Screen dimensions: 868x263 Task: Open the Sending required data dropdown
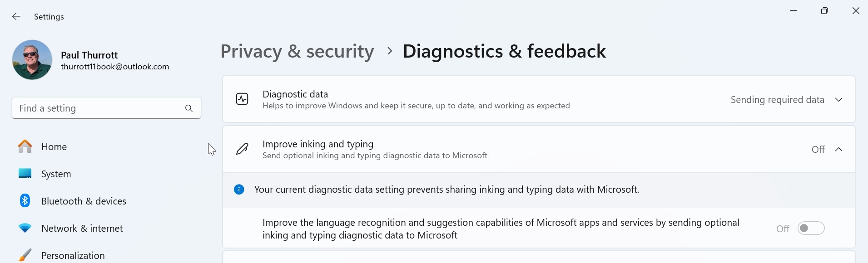[x=777, y=100]
